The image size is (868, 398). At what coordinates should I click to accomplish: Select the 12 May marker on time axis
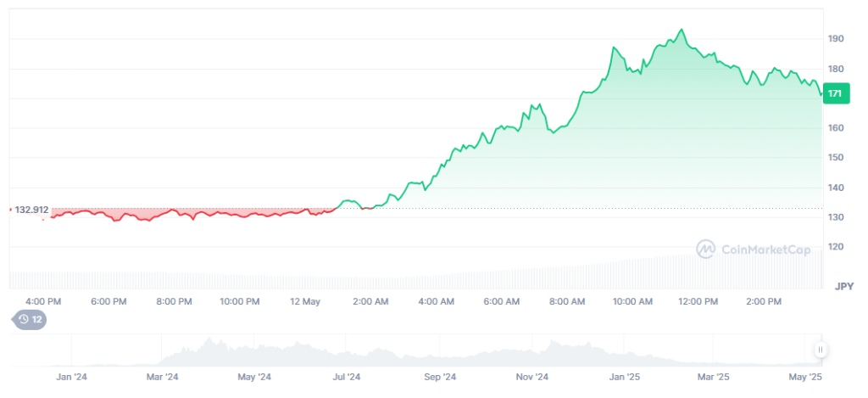304,301
